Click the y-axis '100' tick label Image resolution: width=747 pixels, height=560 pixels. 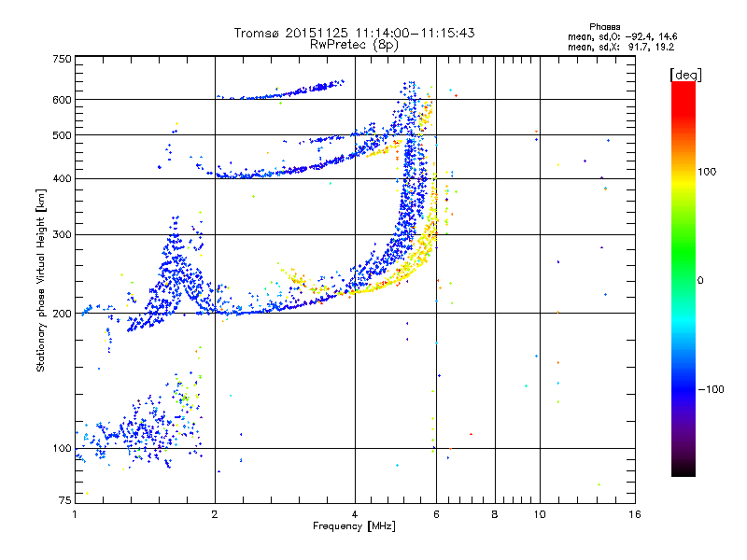[62, 448]
